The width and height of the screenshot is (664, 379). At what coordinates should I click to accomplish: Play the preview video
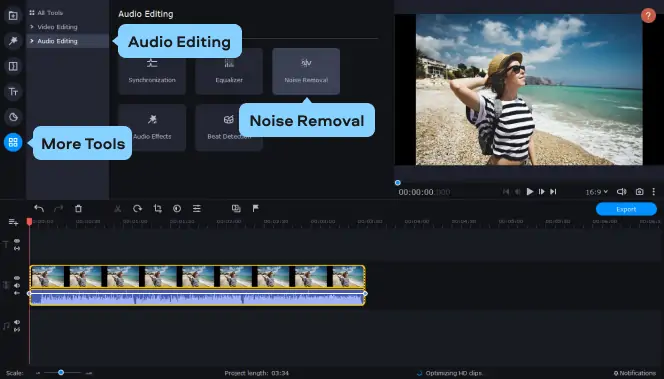530,192
